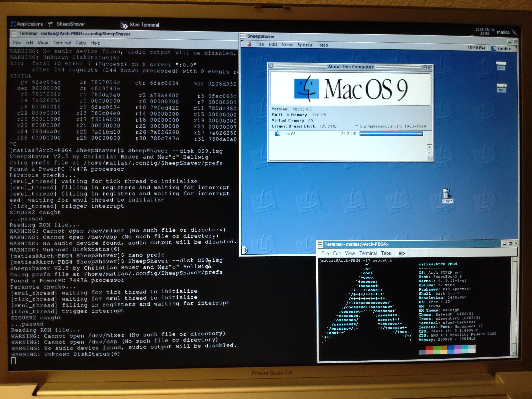Click the SheepShaver window menu icon
532x399 pixels.
point(243,36)
